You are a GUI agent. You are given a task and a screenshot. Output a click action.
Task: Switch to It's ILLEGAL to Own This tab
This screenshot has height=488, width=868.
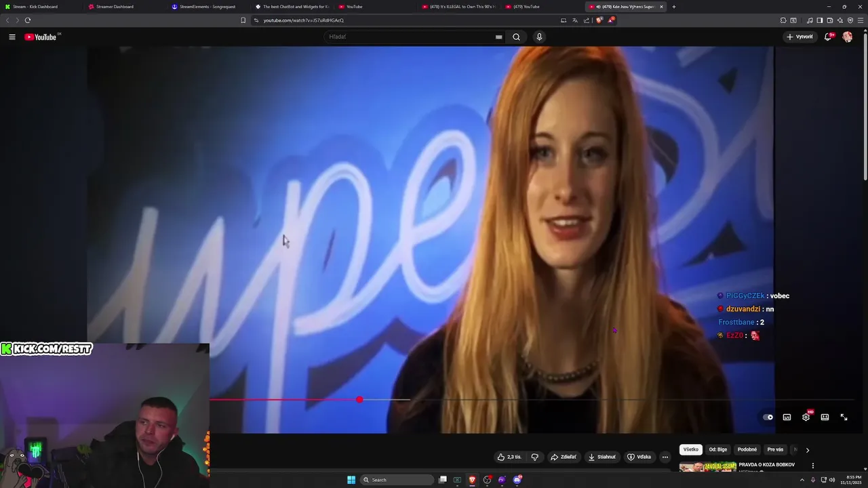click(460, 7)
